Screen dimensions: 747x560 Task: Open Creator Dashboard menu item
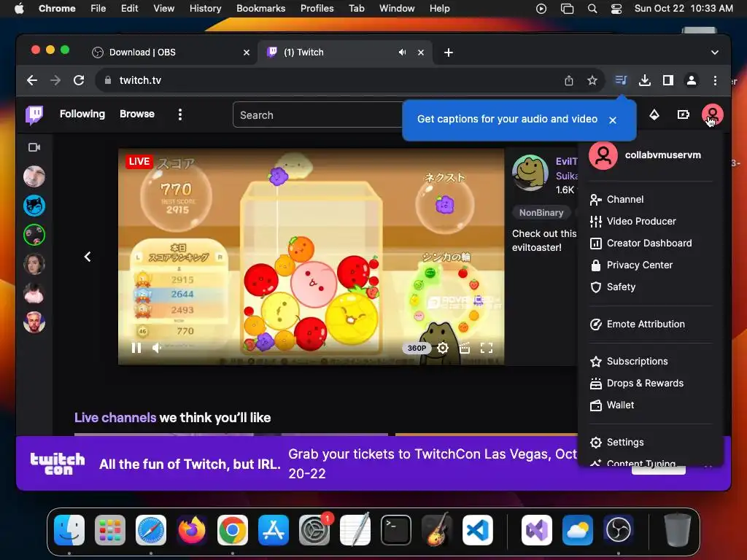tap(650, 244)
